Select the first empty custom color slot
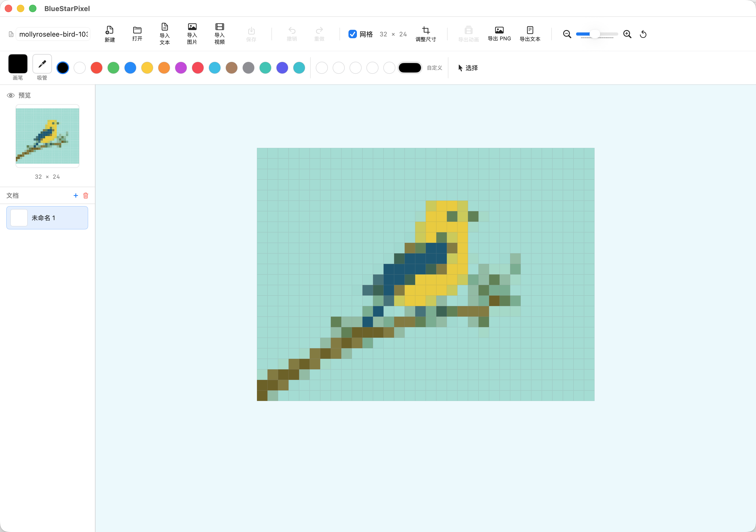Screen dimensions: 756x532 point(322,68)
